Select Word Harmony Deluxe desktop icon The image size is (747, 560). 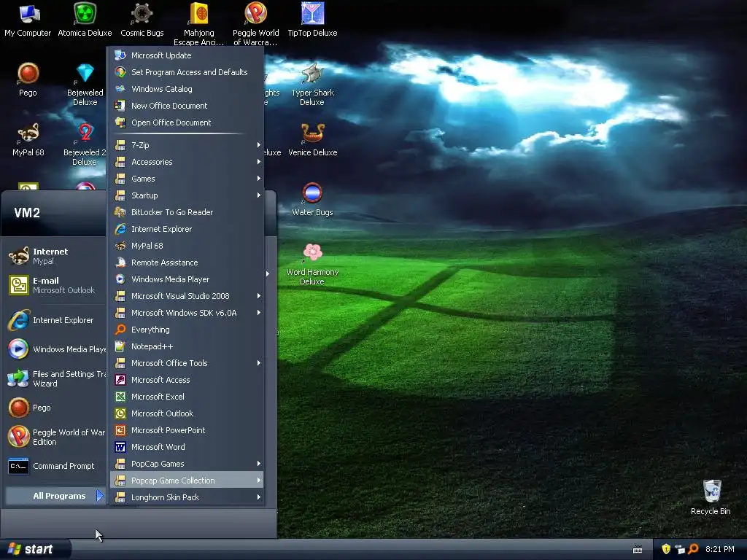click(312, 264)
